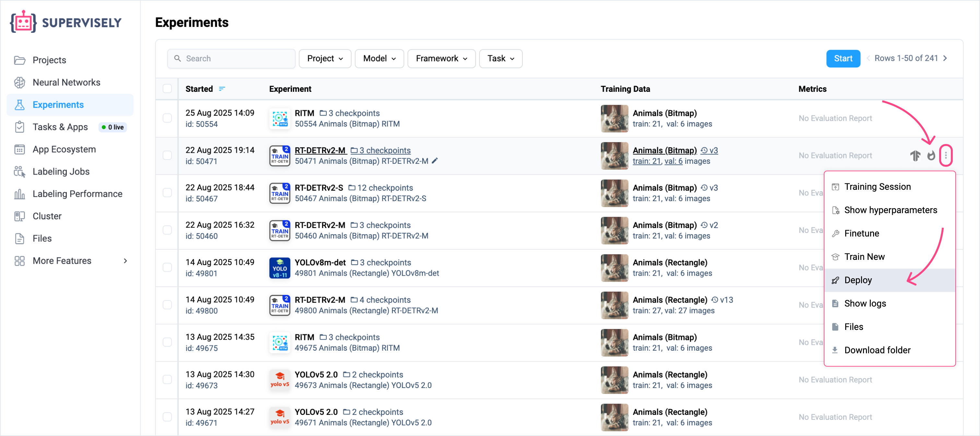Viewport: 980px width, 436px height.
Task: Toggle the select-all checkbox in table header
Action: coord(167,89)
